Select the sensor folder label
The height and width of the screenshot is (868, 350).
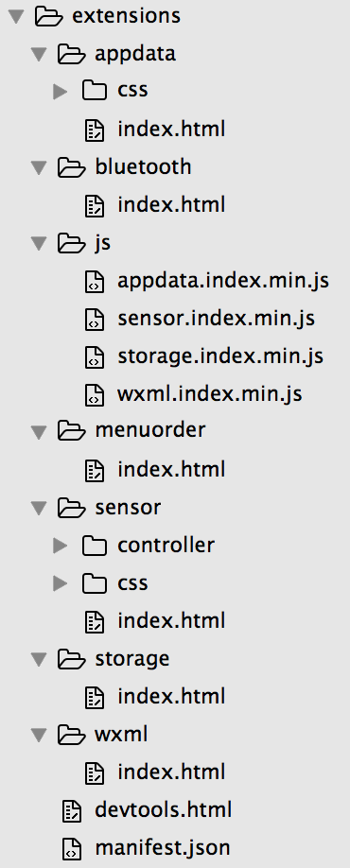pyautogui.click(x=128, y=508)
